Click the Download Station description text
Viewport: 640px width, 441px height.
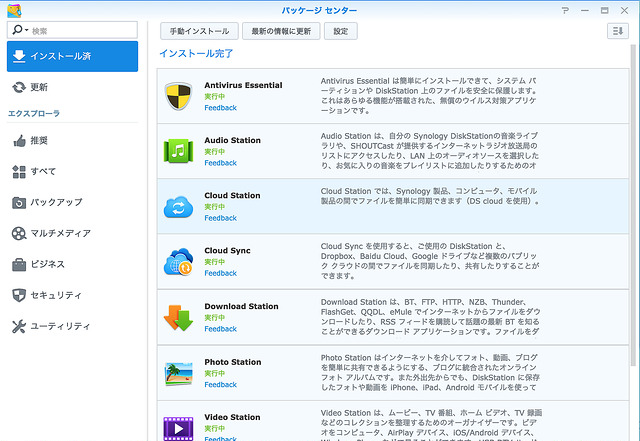point(430,317)
